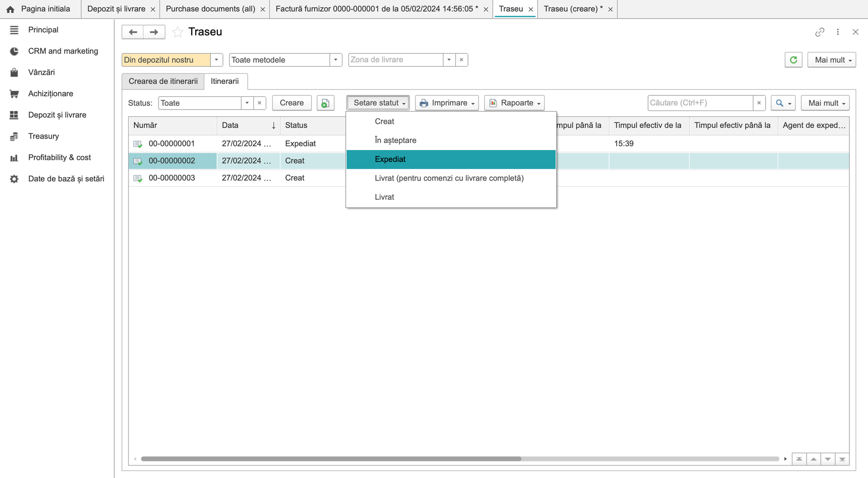The width and height of the screenshot is (868, 478).
Task: Open the three-dot options menu
Action: [x=838, y=32]
